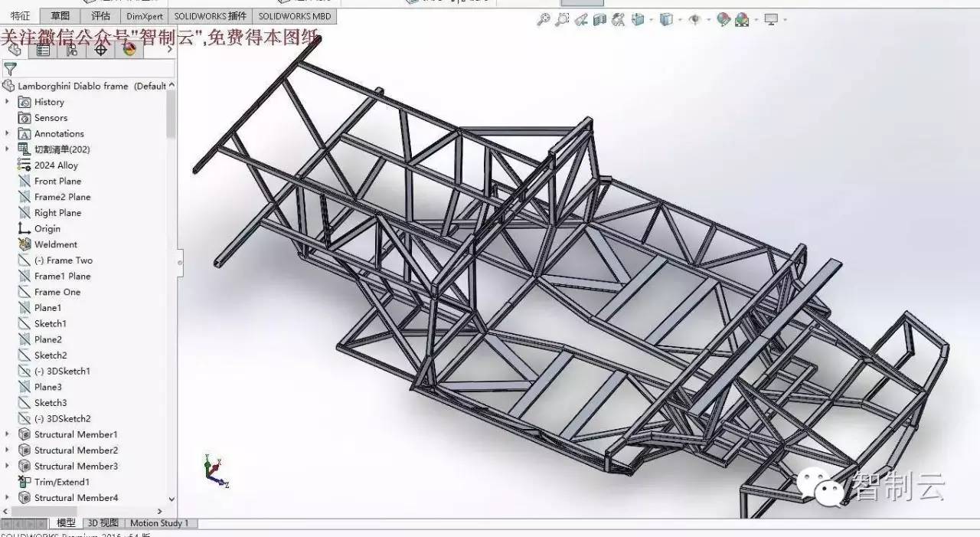Select the 评估 ribbon tab
Screen dimensions: 980x537
click(100, 16)
